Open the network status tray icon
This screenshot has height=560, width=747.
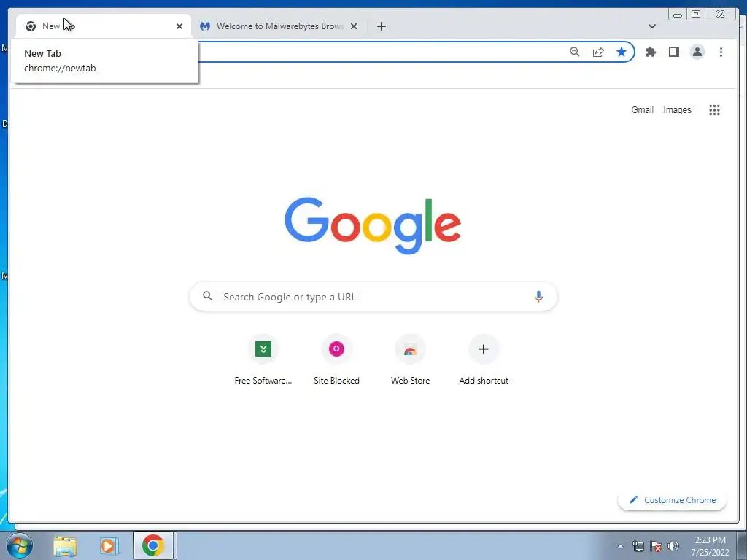click(x=638, y=546)
